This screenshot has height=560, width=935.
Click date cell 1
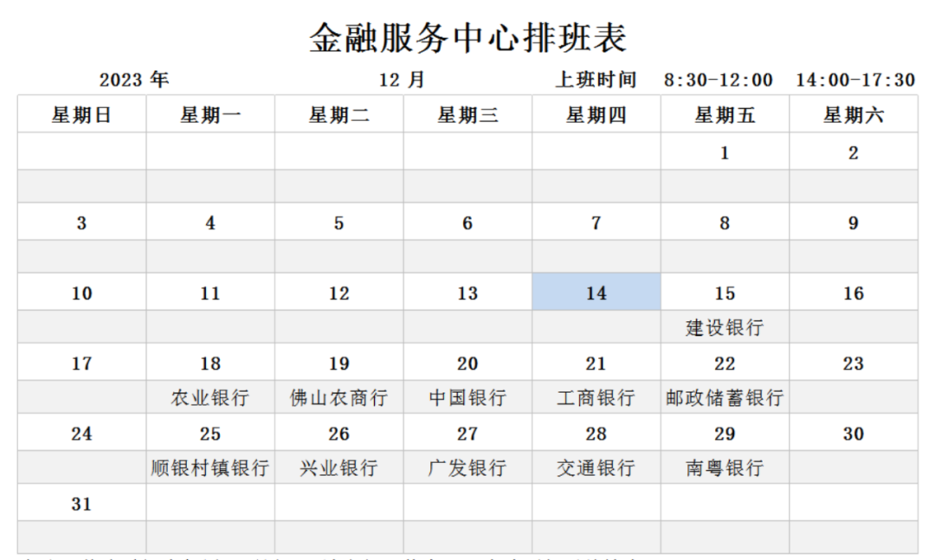[x=725, y=151]
